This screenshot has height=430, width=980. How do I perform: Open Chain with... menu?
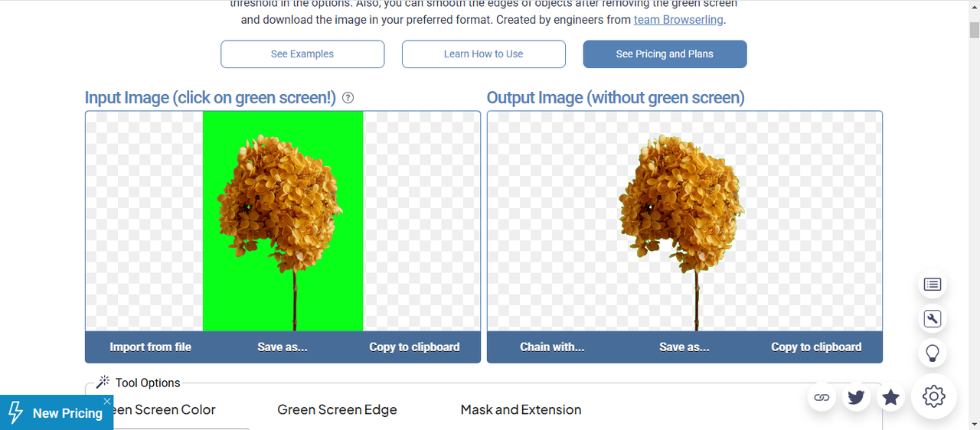click(552, 347)
